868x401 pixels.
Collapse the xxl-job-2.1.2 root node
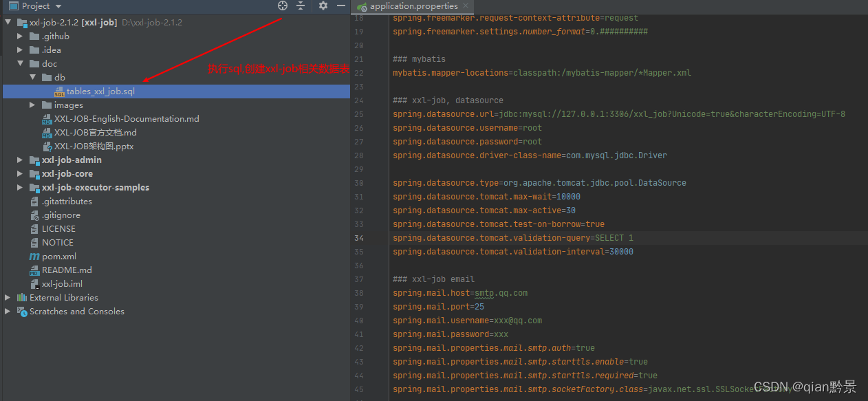point(8,23)
